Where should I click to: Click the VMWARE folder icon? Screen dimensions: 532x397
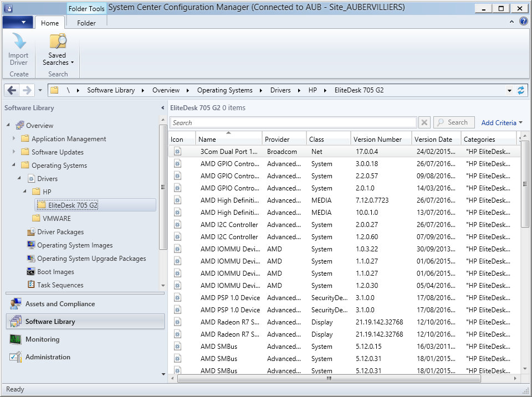[x=36, y=218]
